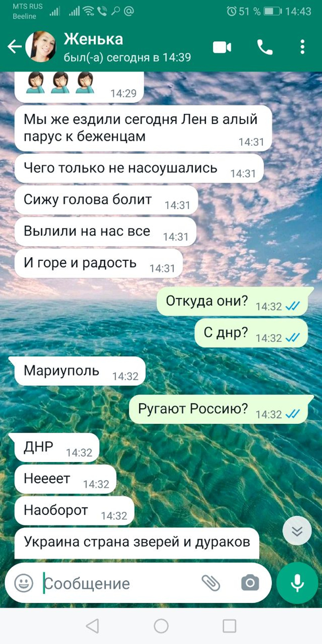
Task: Tap Android home circle button
Action: 161,626
